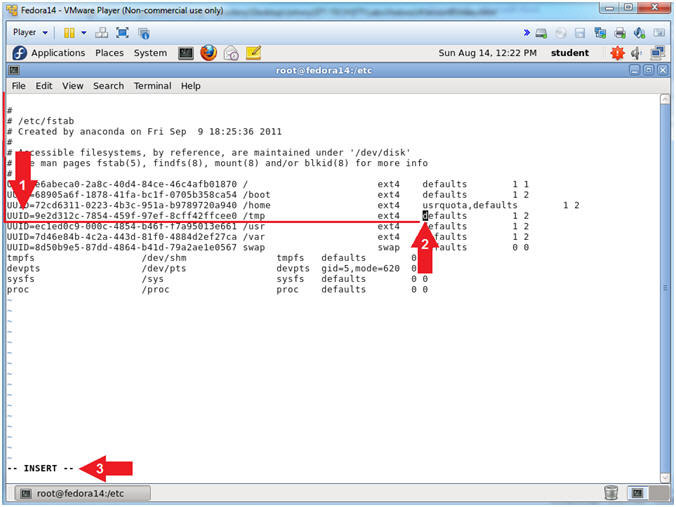Click the '/tmp' mount point text
Screen dimensions: 676x507
tap(254, 216)
